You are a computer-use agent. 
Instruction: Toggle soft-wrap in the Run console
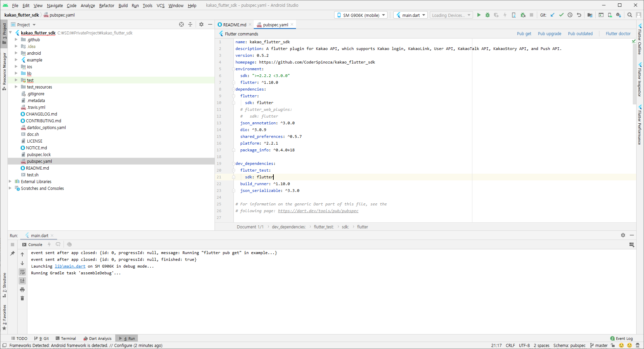click(x=22, y=272)
